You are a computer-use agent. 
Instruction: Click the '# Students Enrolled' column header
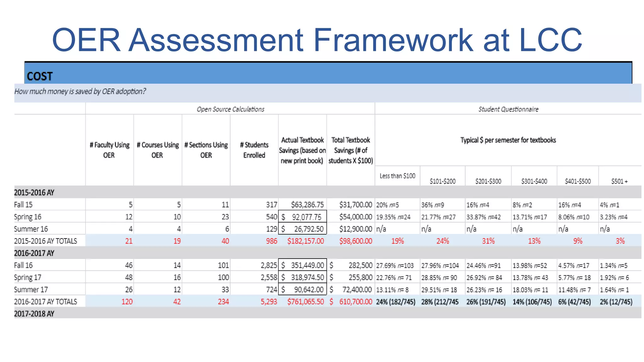254,150
